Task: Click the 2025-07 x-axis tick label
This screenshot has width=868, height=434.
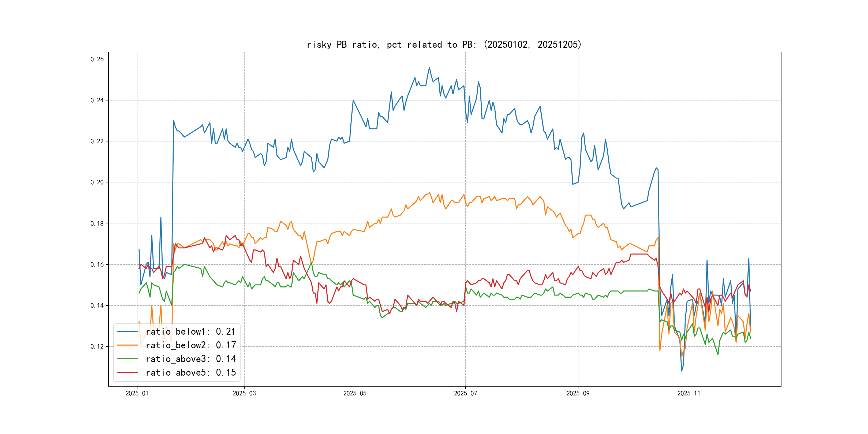Action: coord(465,393)
